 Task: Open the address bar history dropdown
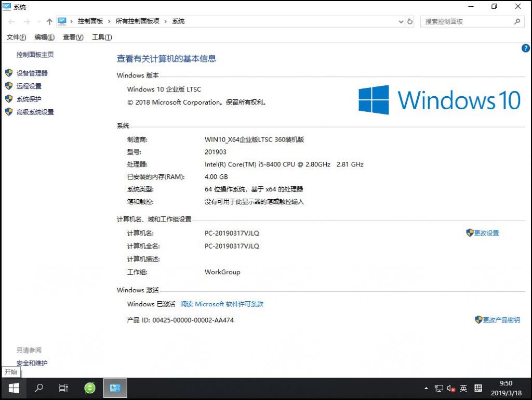[401, 22]
